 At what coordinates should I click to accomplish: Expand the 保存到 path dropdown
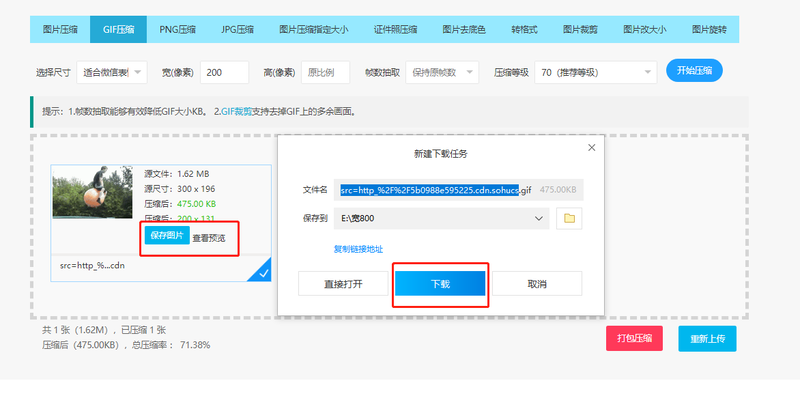coord(442,218)
